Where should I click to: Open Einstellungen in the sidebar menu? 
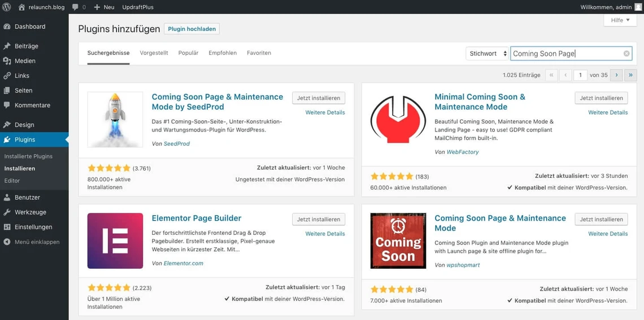pos(33,227)
